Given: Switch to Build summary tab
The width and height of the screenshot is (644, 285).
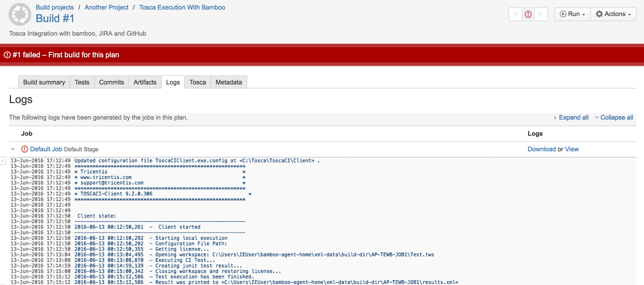Looking at the screenshot, I should tap(44, 82).
